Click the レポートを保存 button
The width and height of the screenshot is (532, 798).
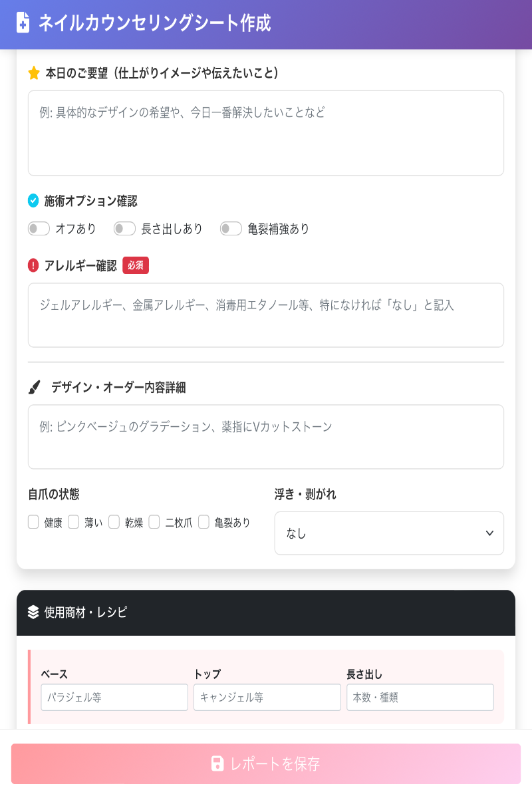pos(266,764)
